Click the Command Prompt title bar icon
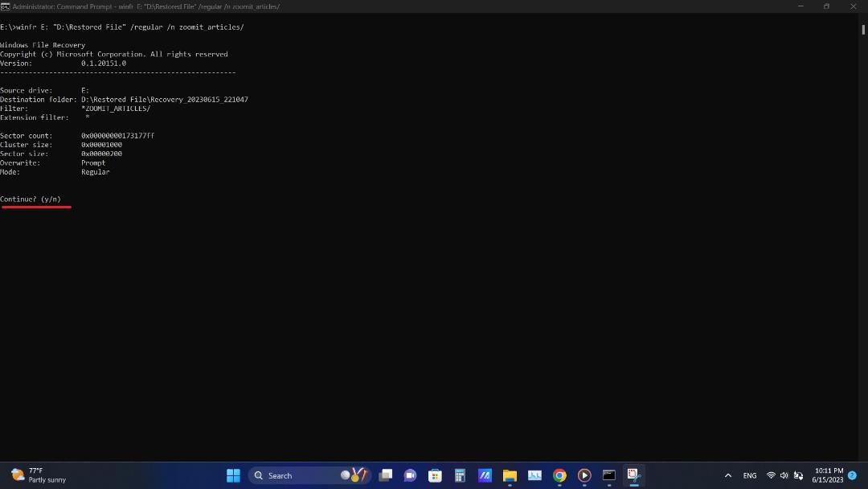Image resolution: width=868 pixels, height=489 pixels. coord(5,6)
